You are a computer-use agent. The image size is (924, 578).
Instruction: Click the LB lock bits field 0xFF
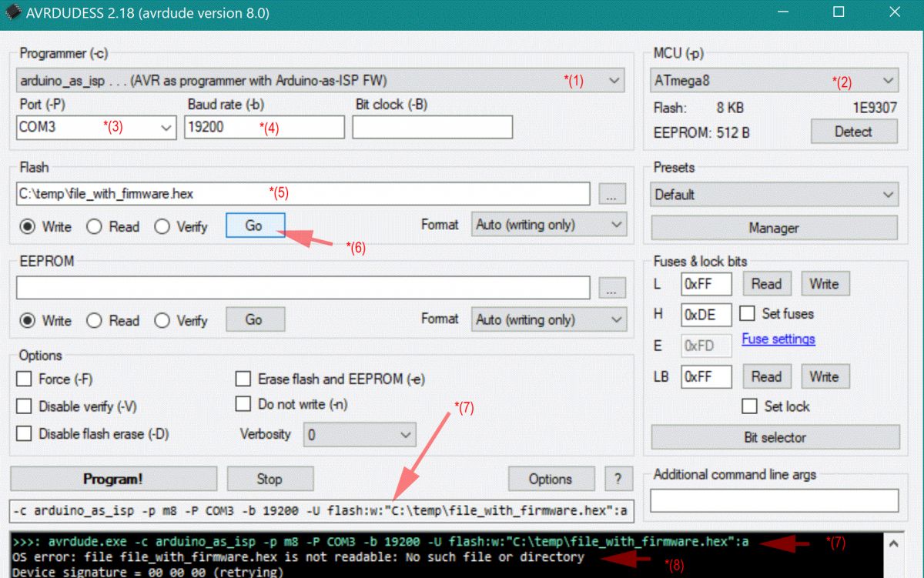coord(706,376)
